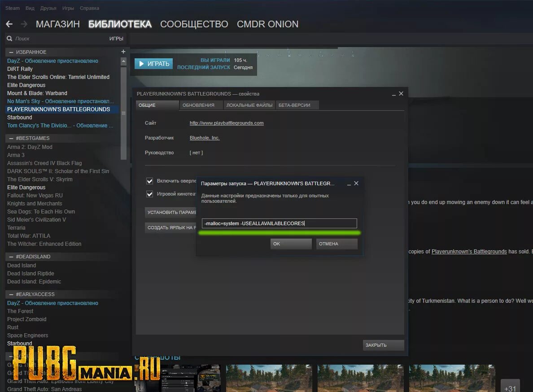The width and height of the screenshot is (533, 392).
Task: Open the Друзья menu
Action: (x=48, y=8)
